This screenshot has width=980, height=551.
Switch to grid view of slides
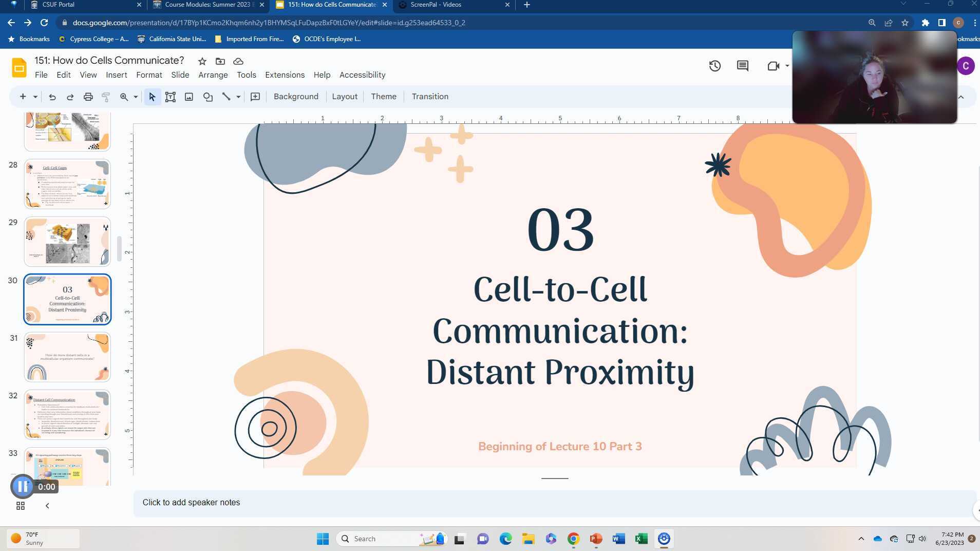click(20, 506)
